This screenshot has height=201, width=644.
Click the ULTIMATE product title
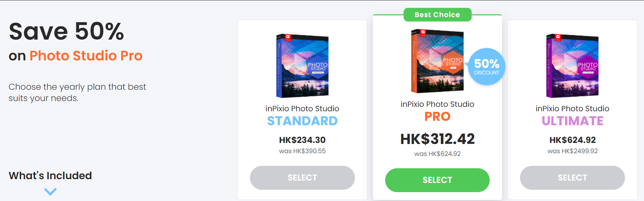tap(572, 120)
